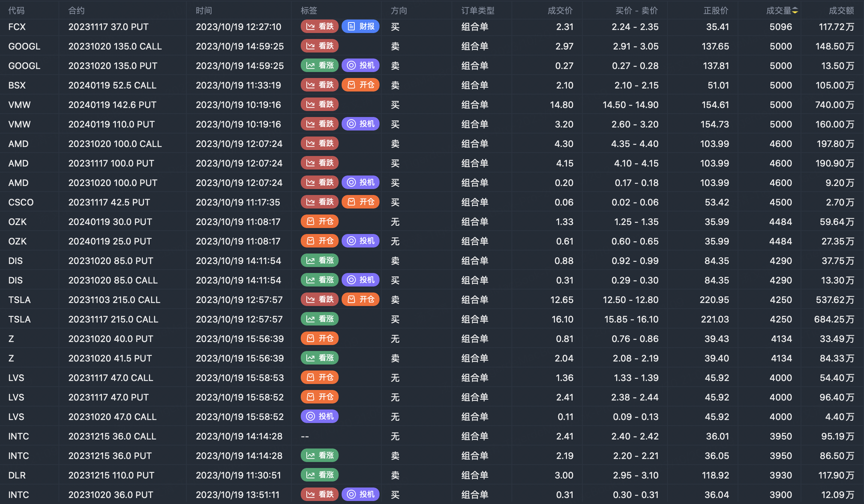Select the FCX ticker cell
The height and width of the screenshot is (504, 864).
[x=17, y=27]
